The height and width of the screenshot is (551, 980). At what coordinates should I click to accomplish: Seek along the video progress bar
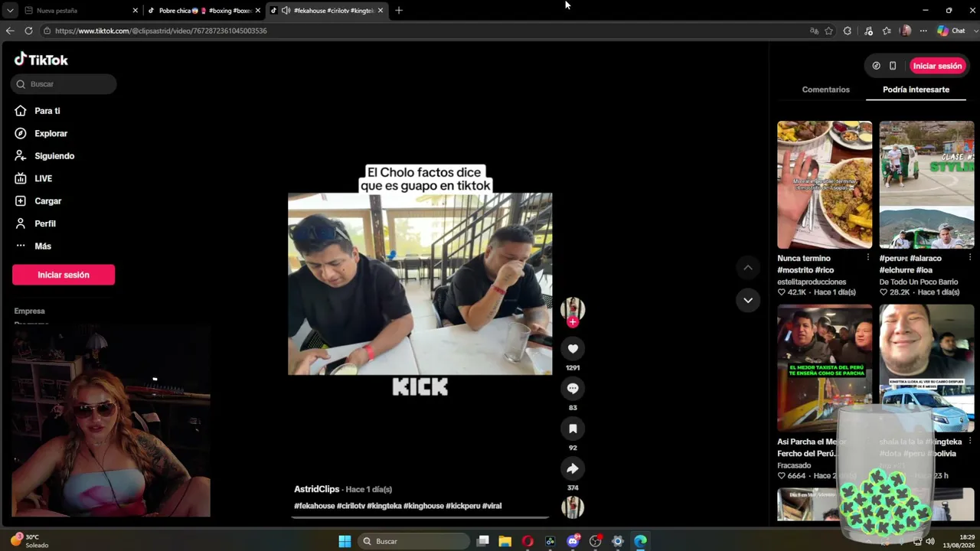420,517
